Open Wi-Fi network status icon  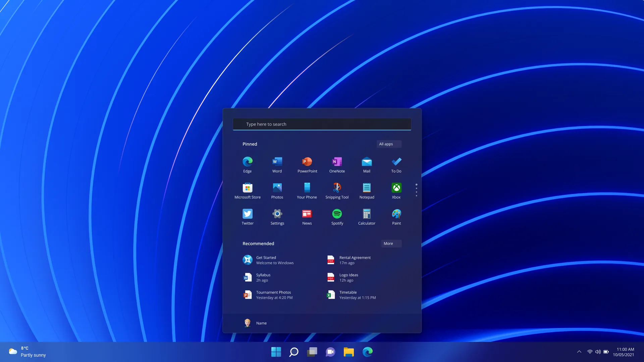590,352
